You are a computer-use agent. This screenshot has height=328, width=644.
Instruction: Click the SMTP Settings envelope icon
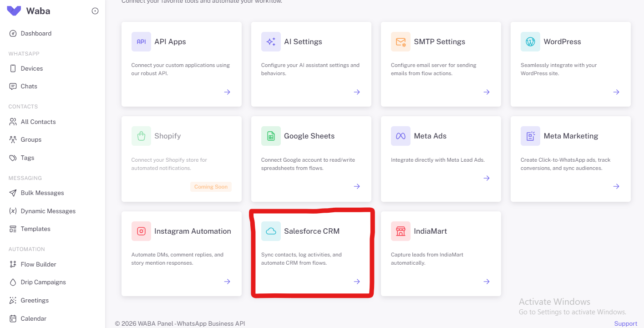(x=401, y=41)
